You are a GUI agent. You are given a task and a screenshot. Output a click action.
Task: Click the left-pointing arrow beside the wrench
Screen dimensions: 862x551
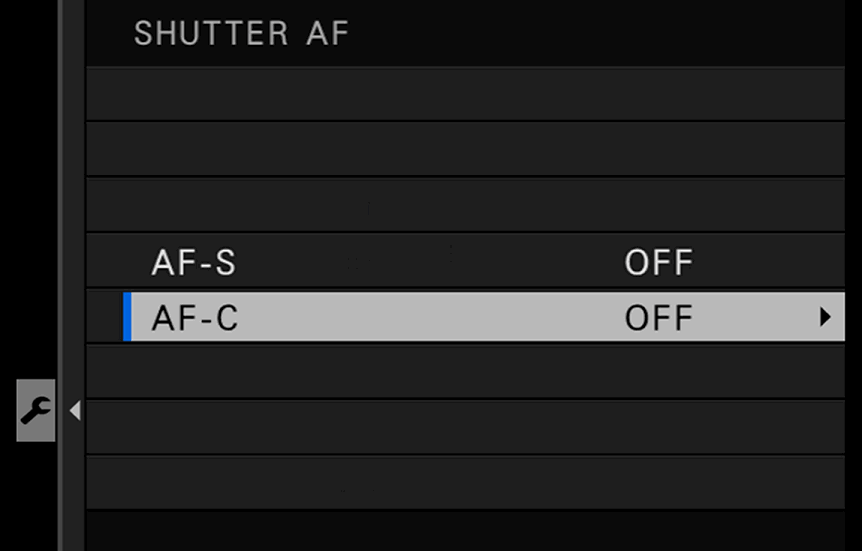click(x=75, y=410)
